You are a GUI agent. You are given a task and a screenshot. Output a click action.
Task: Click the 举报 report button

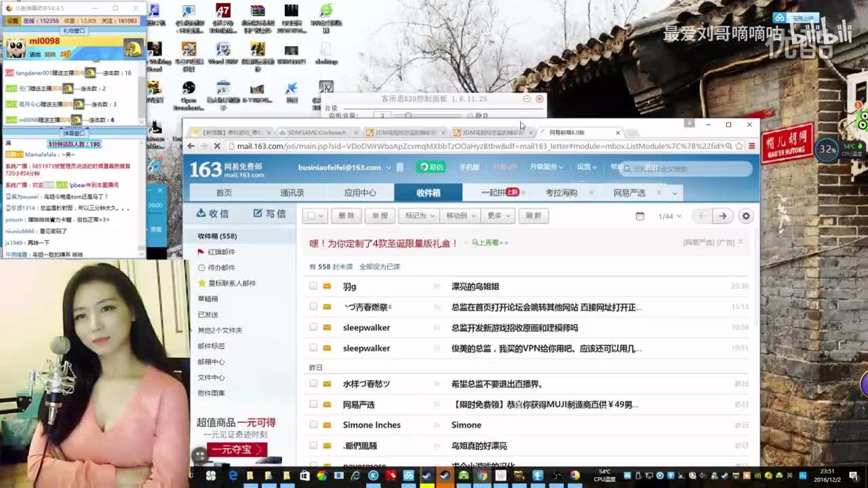click(380, 216)
